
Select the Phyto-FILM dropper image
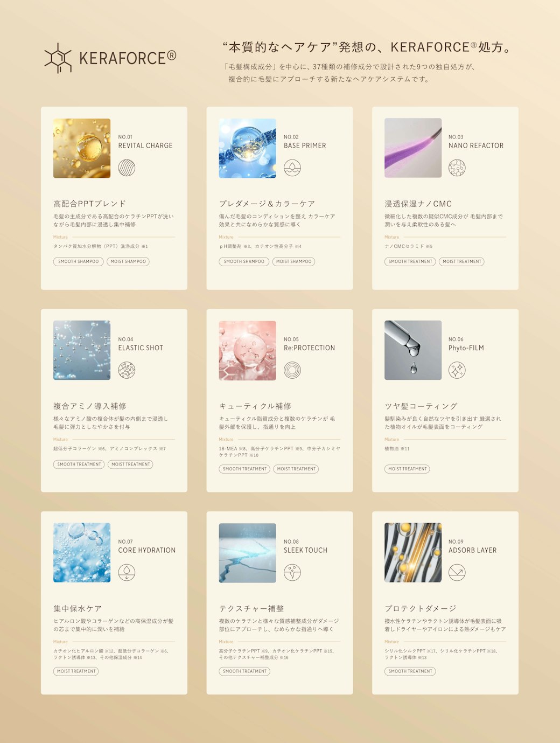point(413,350)
